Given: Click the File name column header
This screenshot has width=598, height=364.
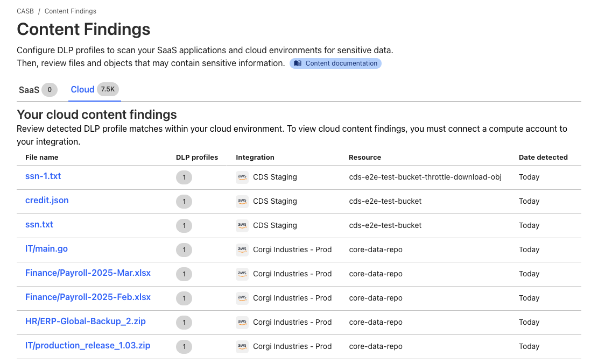Looking at the screenshot, I should 41,158.
